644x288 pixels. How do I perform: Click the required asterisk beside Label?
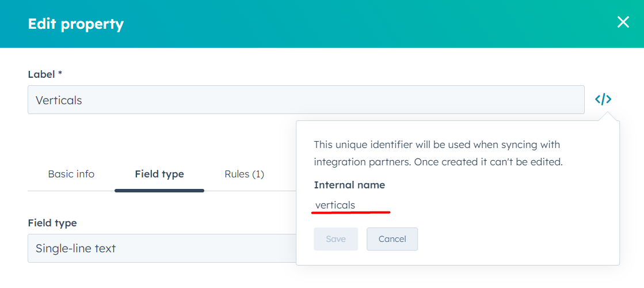click(60, 74)
